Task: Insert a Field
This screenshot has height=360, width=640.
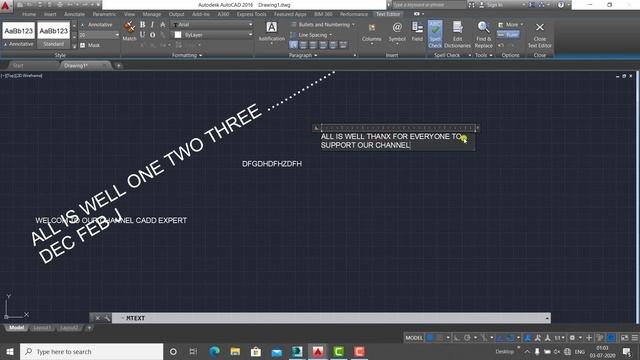Action: click(x=417, y=32)
